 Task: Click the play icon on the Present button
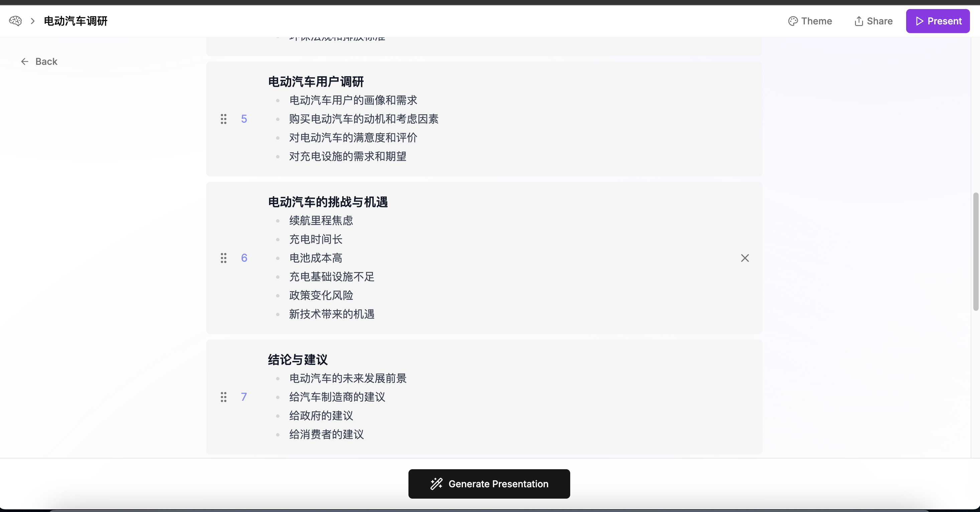tap(920, 21)
